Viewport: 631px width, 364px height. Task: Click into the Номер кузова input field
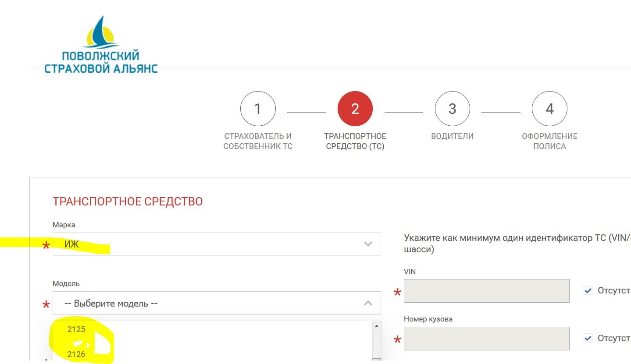click(x=486, y=339)
